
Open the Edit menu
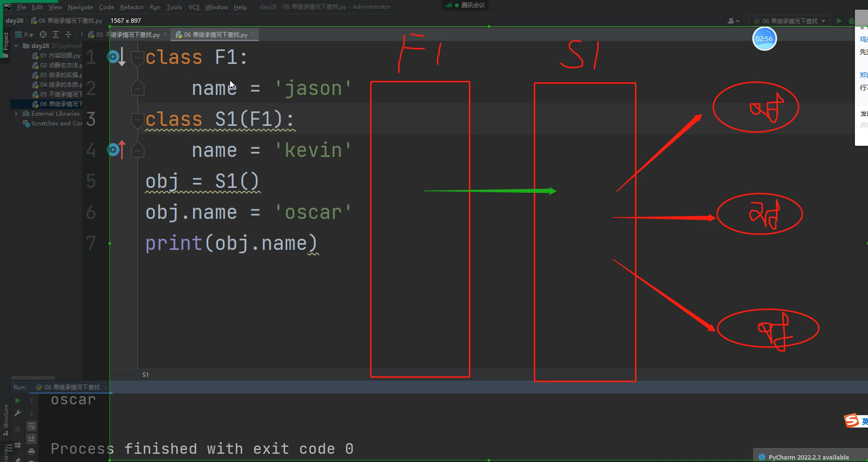tap(37, 7)
